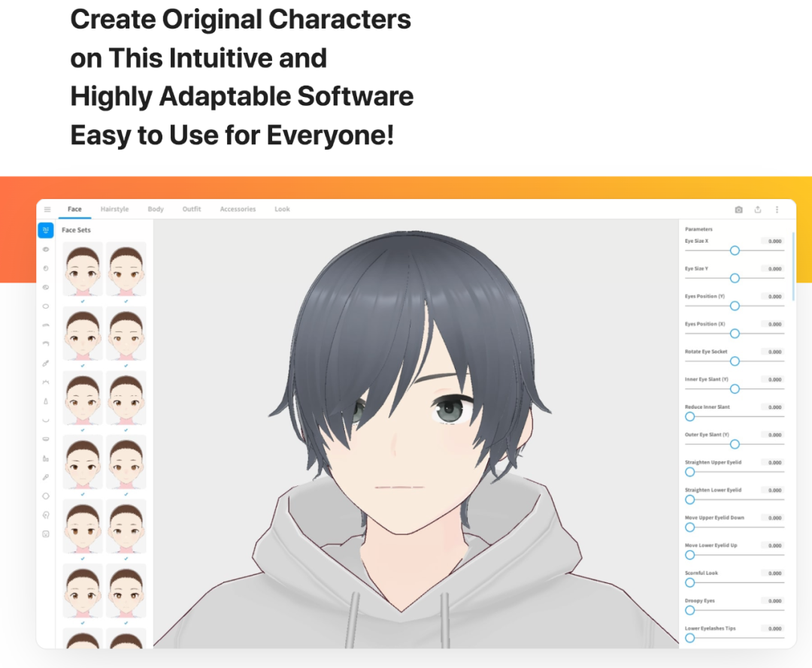Click the Rotate Eye Socket value field

coord(773,352)
